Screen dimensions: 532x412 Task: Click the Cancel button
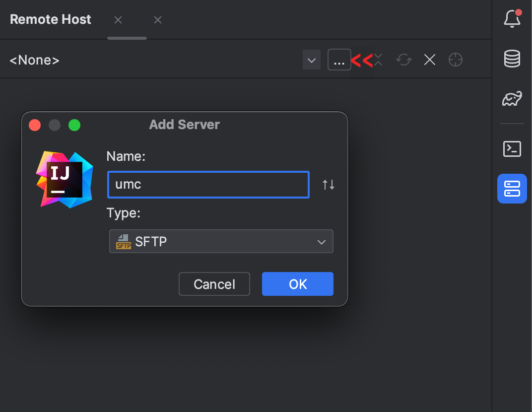(x=214, y=284)
